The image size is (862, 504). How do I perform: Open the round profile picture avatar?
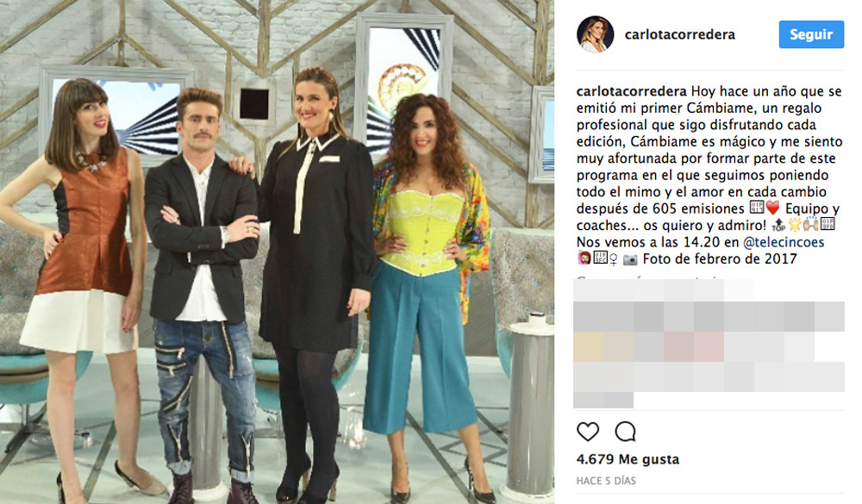point(595,34)
